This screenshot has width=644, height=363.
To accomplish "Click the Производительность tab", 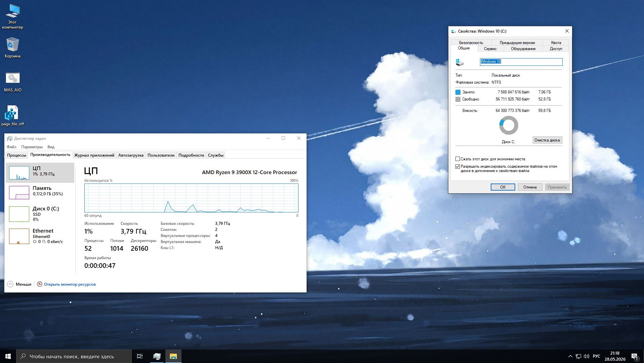I will [50, 155].
